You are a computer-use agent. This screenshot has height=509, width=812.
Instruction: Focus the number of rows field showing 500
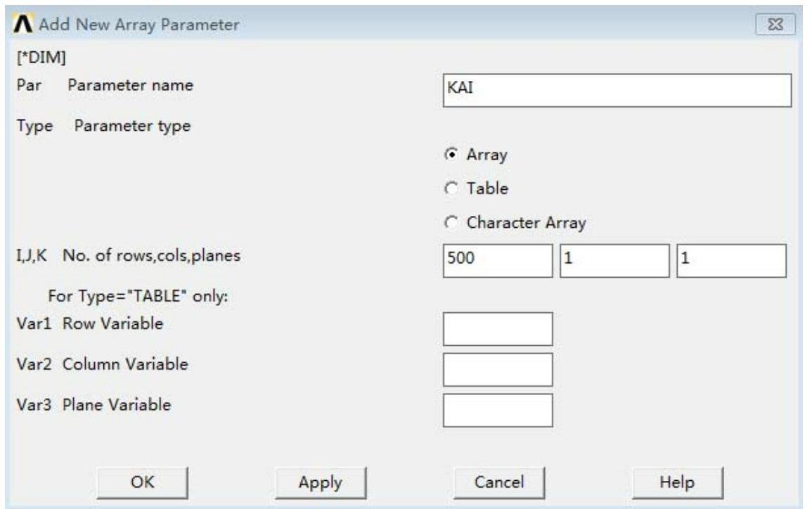(498, 262)
